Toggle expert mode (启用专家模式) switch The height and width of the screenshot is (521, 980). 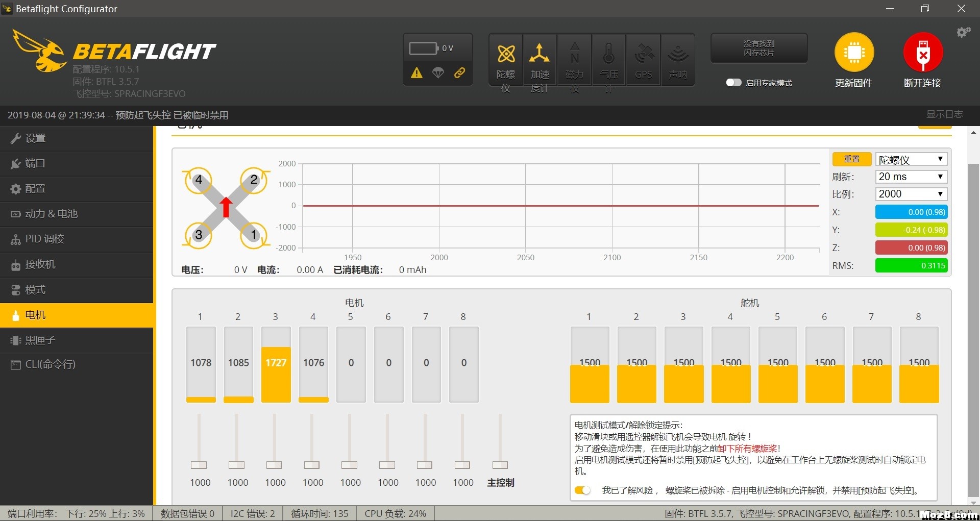(733, 83)
